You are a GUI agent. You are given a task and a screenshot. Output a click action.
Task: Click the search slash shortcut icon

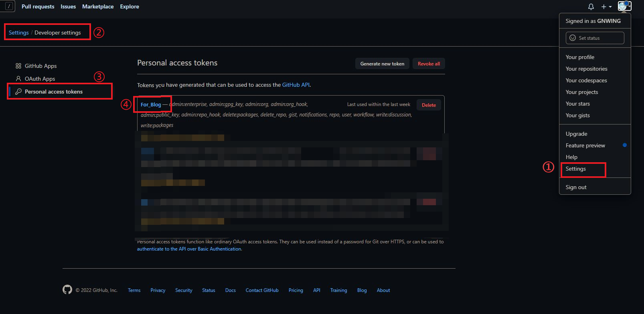pos(9,6)
